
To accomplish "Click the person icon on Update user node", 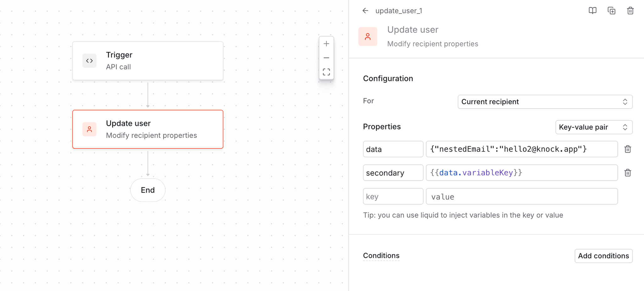I will pyautogui.click(x=89, y=129).
